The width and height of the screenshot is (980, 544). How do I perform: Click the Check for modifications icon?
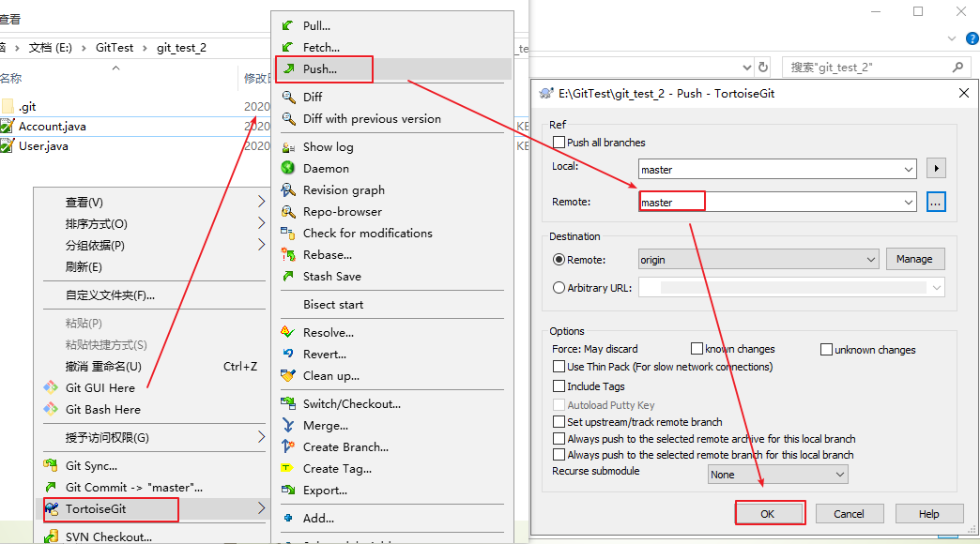tap(287, 233)
